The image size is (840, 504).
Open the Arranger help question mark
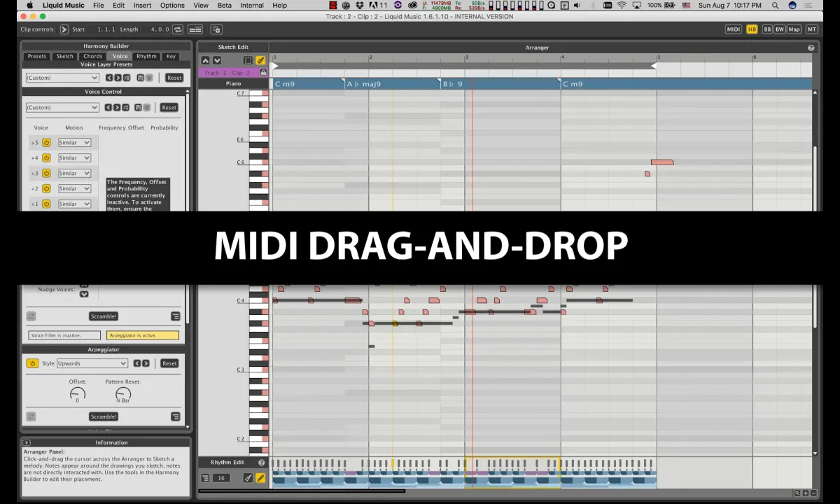[x=811, y=48]
